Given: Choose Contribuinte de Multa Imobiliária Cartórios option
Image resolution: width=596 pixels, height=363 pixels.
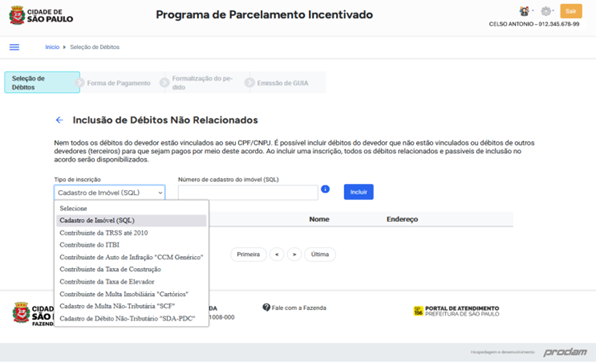Looking at the screenshot, I should click(131, 294).
